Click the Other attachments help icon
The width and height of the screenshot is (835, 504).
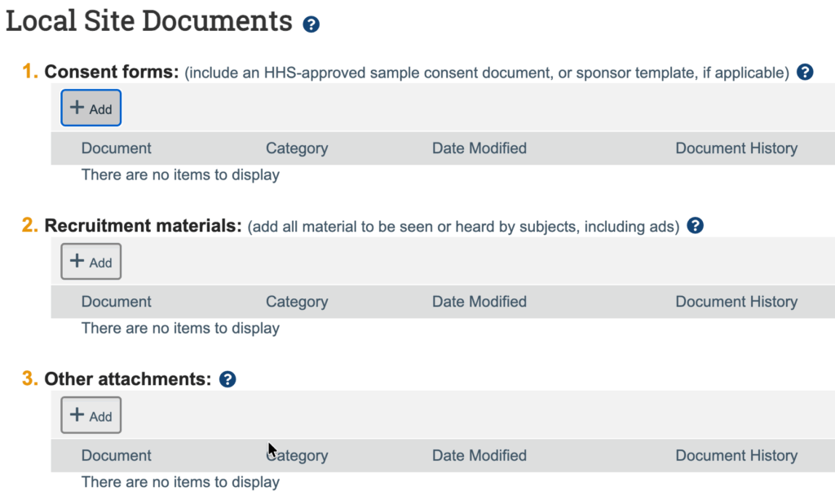pyautogui.click(x=228, y=378)
